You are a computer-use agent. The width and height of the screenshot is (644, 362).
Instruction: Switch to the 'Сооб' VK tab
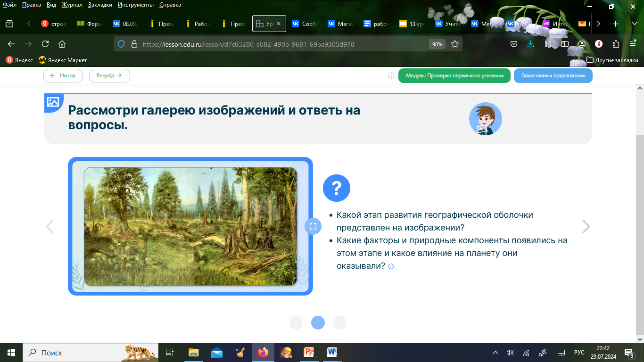pos(305,24)
